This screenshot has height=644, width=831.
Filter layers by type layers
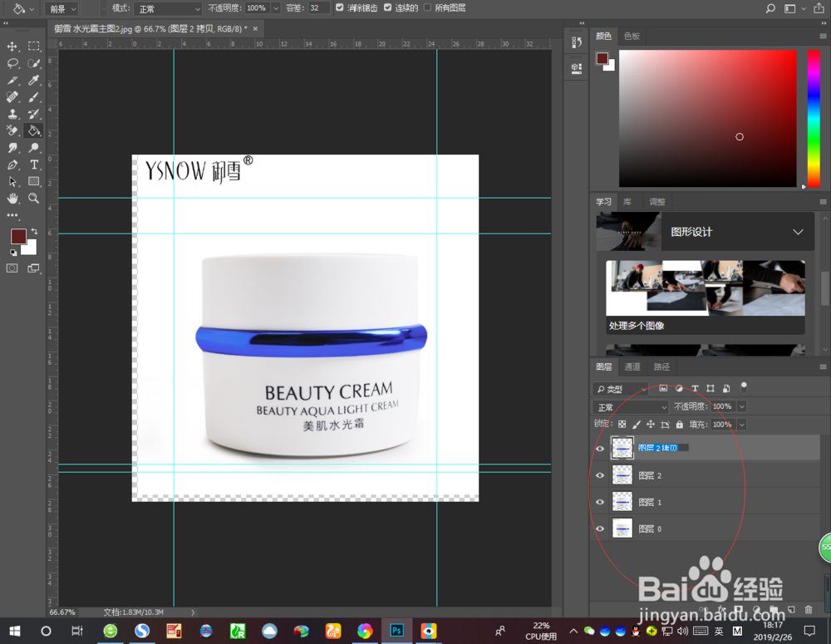click(x=695, y=389)
